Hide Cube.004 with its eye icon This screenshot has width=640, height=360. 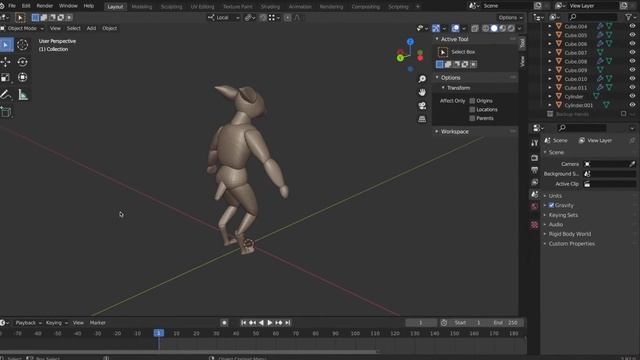pos(632,26)
